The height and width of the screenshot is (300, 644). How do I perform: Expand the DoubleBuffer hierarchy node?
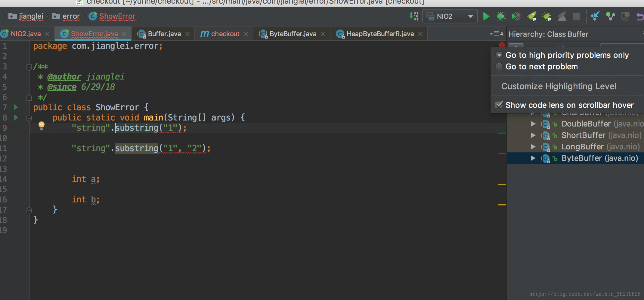533,124
